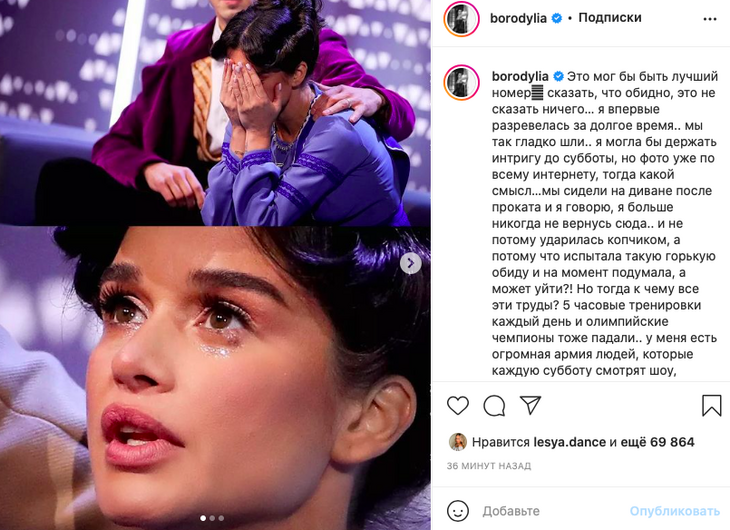
Task: Toggle Подписки following button
Action: point(610,18)
